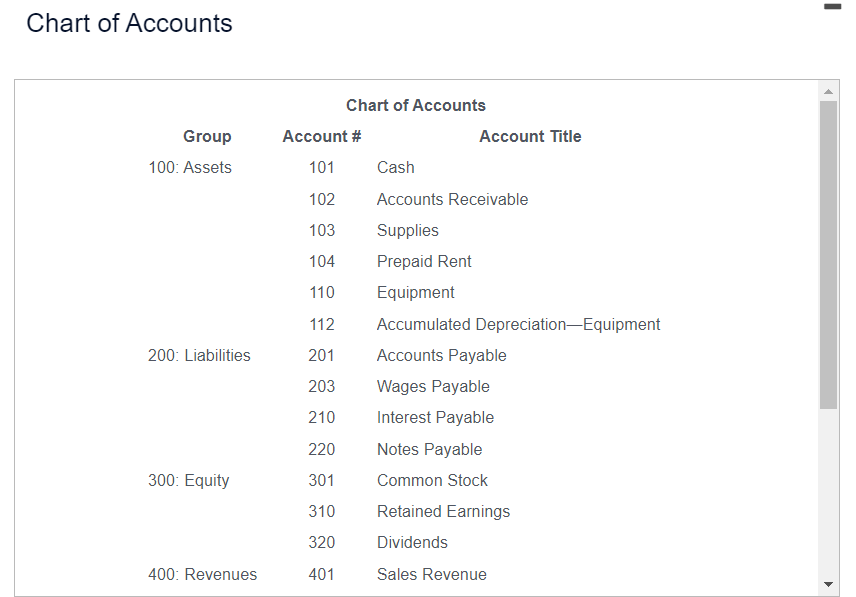
Task: Select the Cash account title
Action: (x=395, y=168)
